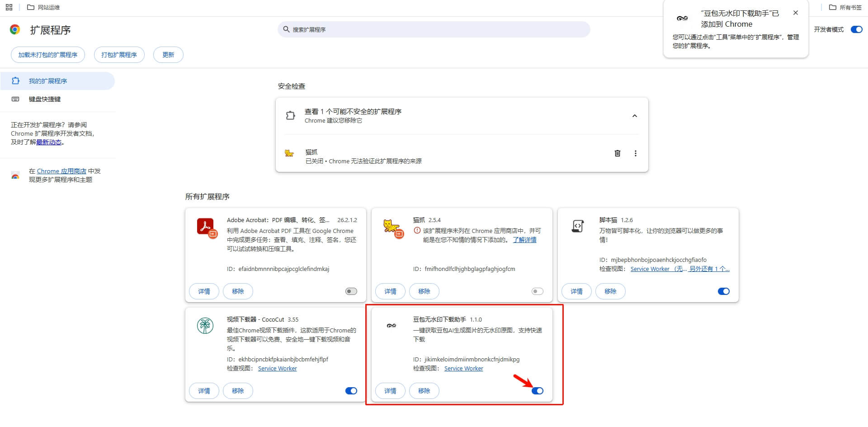The height and width of the screenshot is (427, 868).
Task: Disable the 豆包无水印下载助手 extension
Action: [538, 390]
